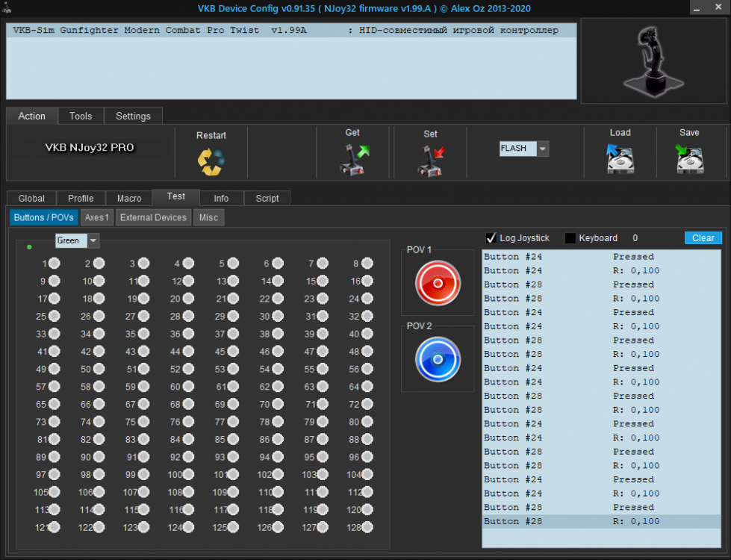Open the Profile tab
Image resolution: width=731 pixels, height=560 pixels.
[x=81, y=198]
